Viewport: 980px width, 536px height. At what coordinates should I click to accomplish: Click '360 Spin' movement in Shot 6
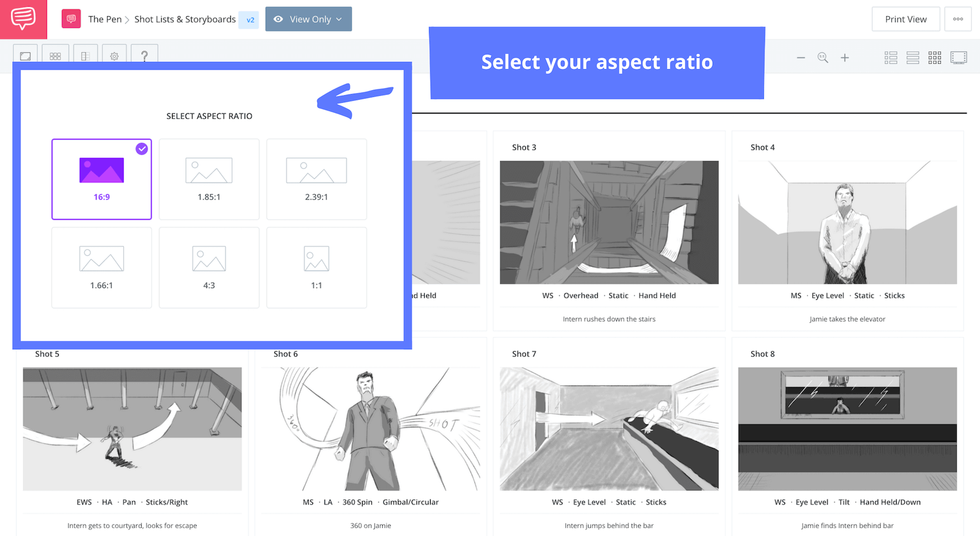pos(358,502)
